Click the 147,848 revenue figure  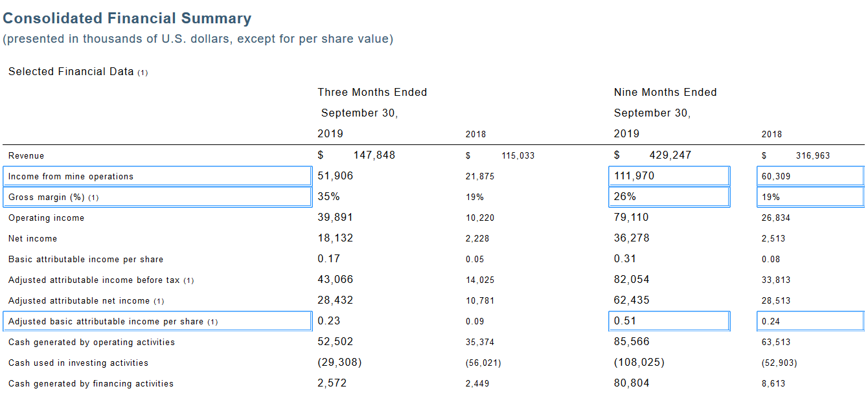pos(374,155)
